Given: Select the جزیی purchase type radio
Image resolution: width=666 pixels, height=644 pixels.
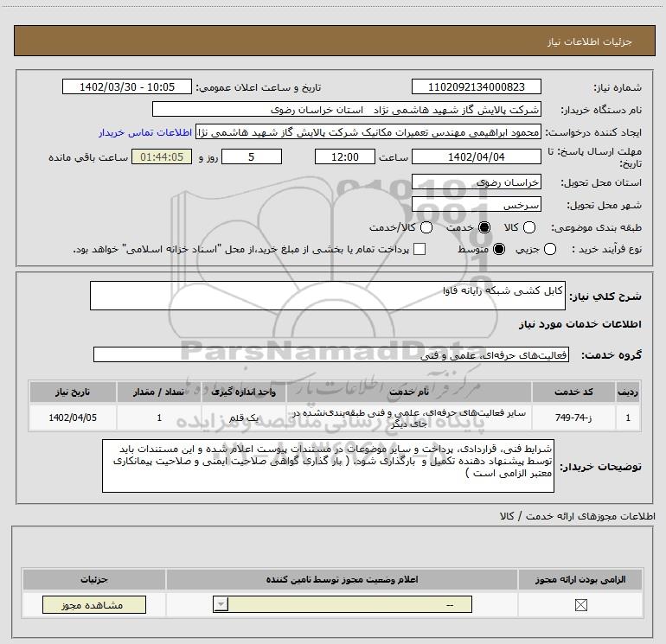Looking at the screenshot, I should pos(549,249).
